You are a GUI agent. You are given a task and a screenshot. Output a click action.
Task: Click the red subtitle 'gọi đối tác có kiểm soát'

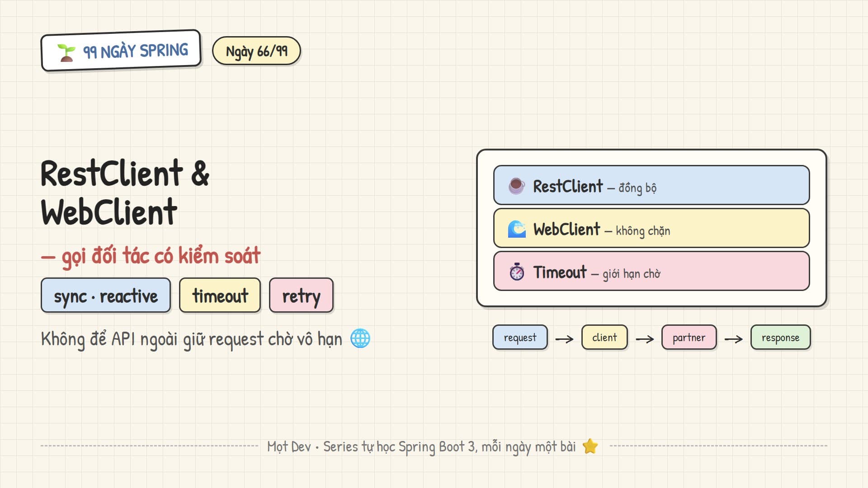pyautogui.click(x=161, y=256)
